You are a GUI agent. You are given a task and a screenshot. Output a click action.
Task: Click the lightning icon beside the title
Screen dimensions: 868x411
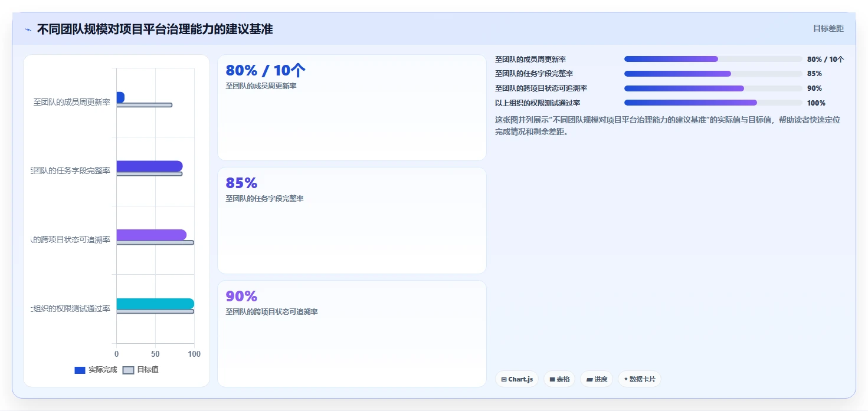28,29
